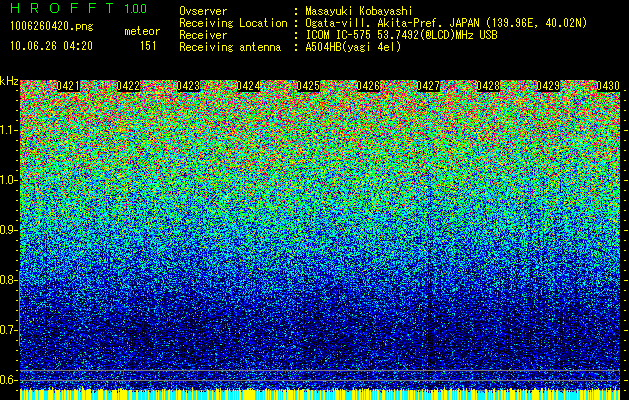Click the 0.7 frequency axis label
The height and width of the screenshot is (400, 629).
tap(9, 330)
